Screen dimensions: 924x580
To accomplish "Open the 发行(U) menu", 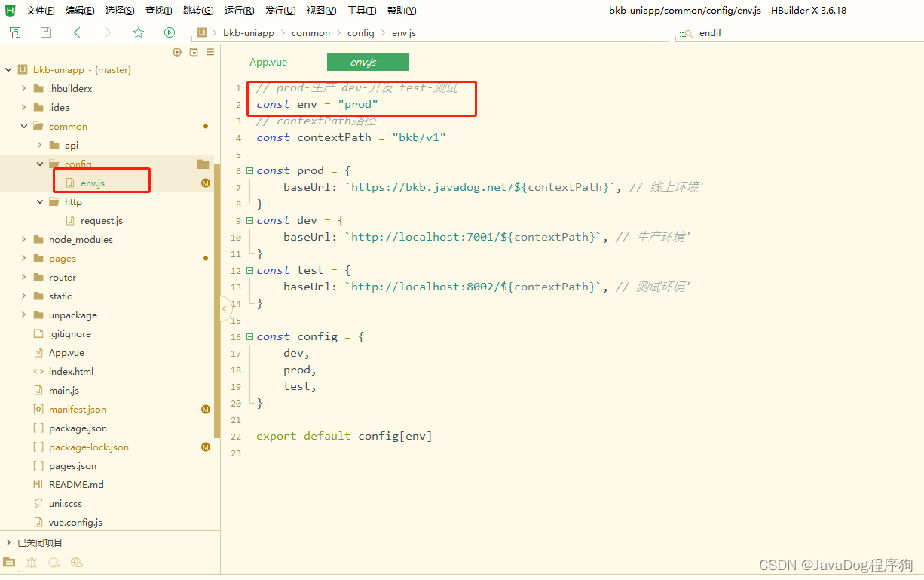I will (x=280, y=11).
